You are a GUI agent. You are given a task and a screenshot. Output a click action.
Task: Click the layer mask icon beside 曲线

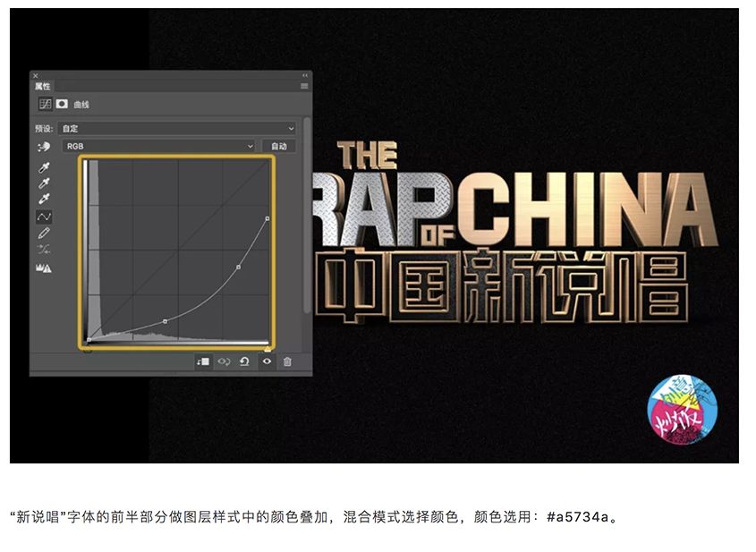[x=62, y=104]
